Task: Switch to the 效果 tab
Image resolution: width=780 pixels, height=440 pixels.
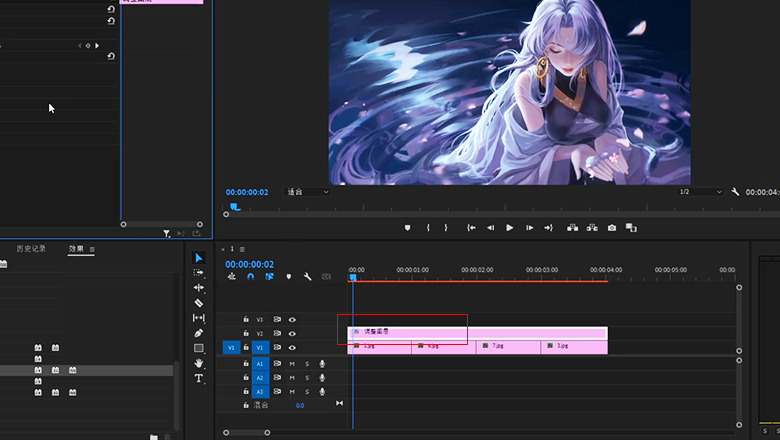Action: pos(76,249)
